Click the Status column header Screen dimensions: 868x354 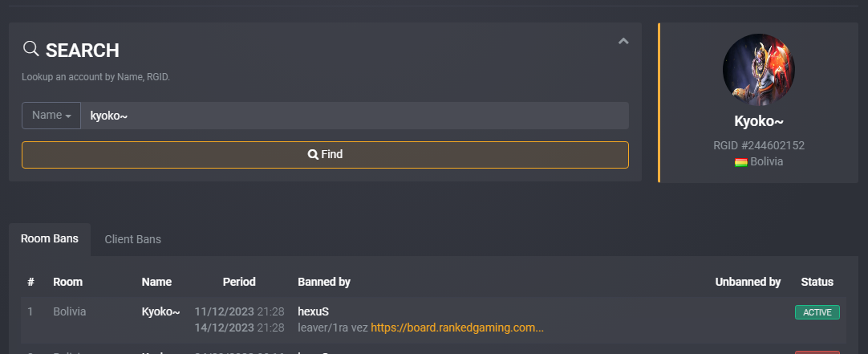pos(817,282)
